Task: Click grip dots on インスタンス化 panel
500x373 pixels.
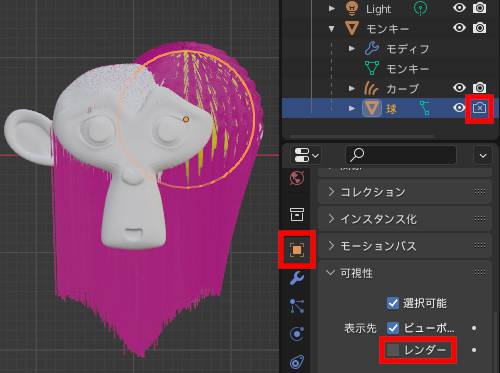Action: tap(480, 219)
